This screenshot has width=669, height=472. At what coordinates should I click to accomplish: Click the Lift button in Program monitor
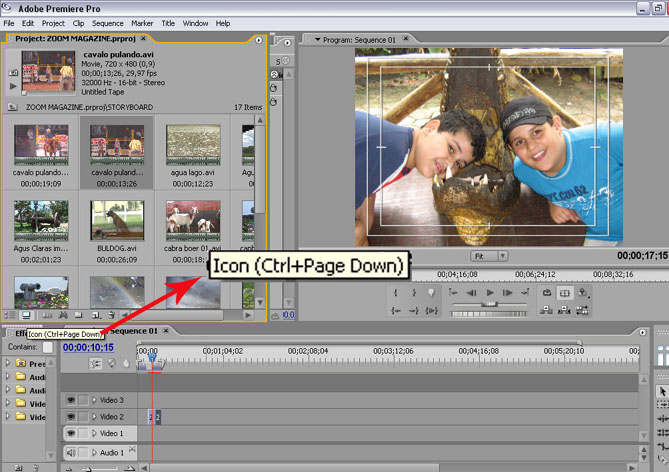[x=547, y=310]
